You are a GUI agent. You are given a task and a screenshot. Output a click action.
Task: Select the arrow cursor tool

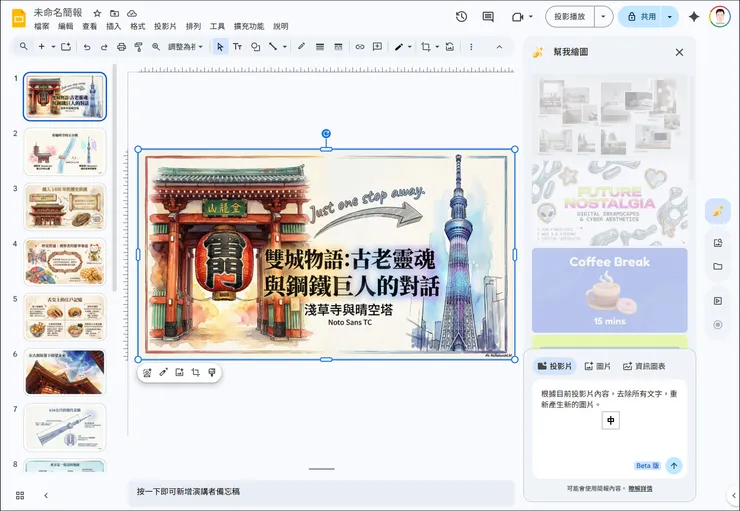(x=220, y=47)
